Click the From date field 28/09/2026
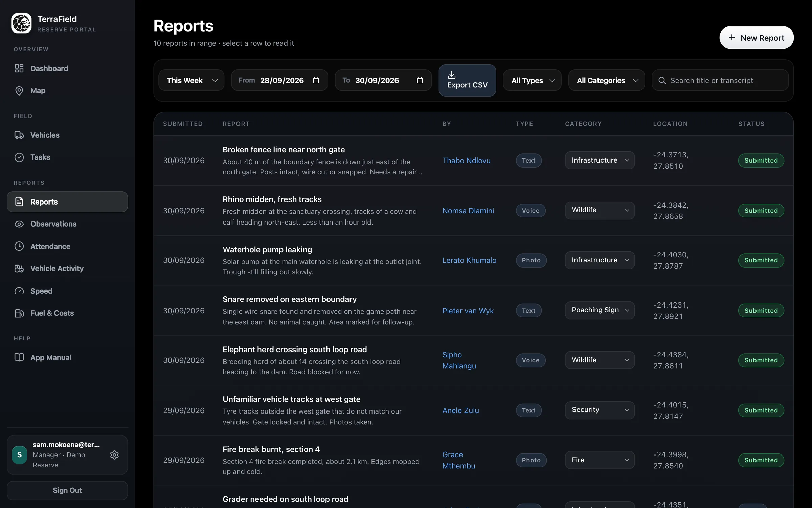The image size is (812, 508). [279, 80]
